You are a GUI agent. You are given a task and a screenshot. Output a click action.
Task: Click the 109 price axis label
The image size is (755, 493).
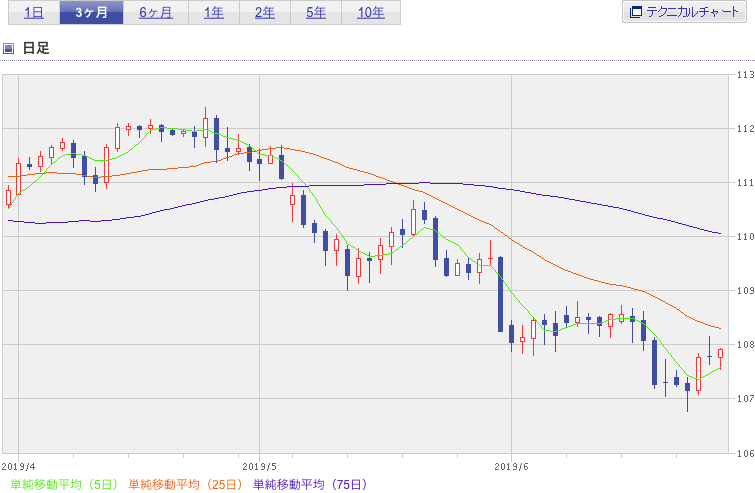(x=745, y=290)
